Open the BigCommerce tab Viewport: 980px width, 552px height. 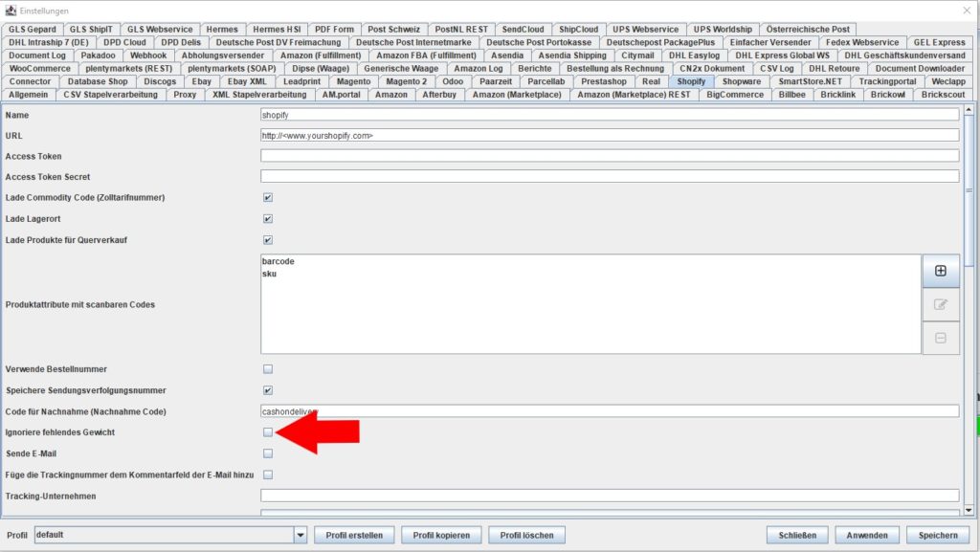pyautogui.click(x=735, y=95)
